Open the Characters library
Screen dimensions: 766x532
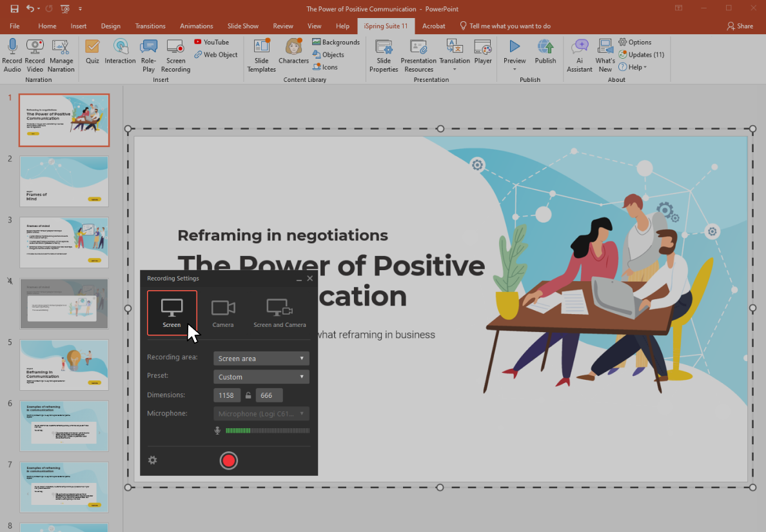coord(293,54)
